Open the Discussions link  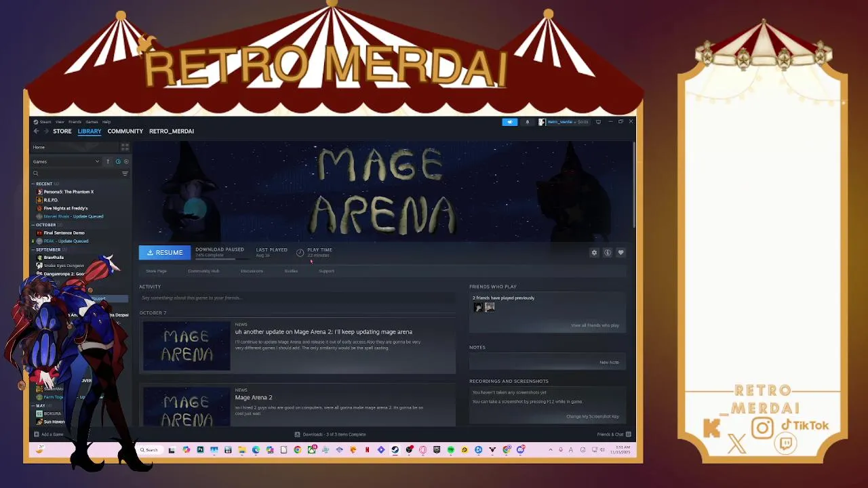252,271
